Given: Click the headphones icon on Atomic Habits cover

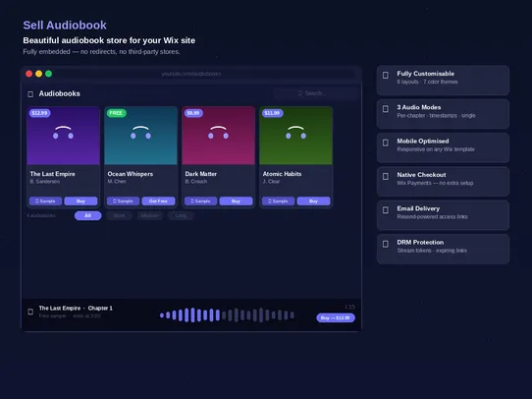Looking at the screenshot, I should pyautogui.click(x=295, y=133).
